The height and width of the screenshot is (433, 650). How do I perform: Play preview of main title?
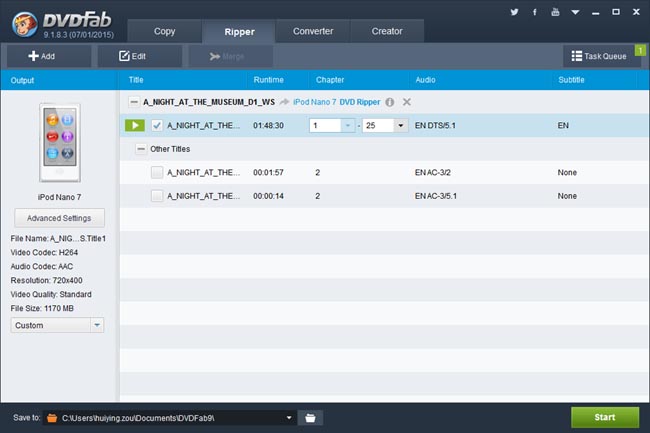coord(135,126)
